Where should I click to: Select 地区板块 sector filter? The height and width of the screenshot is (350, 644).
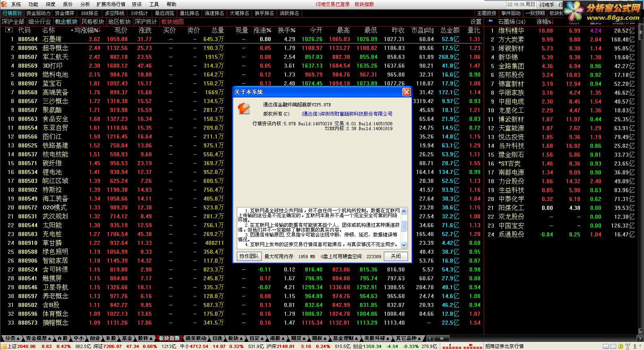[x=119, y=22]
